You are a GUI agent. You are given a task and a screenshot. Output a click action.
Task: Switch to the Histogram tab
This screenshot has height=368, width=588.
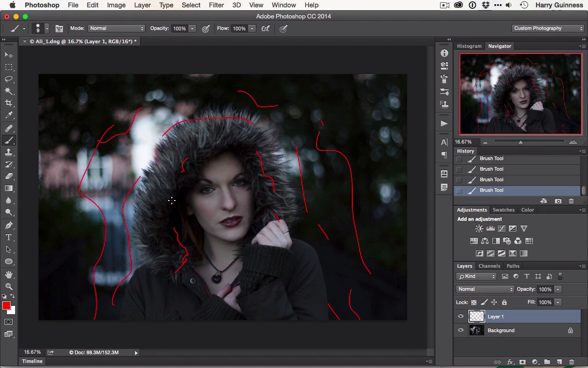[469, 46]
